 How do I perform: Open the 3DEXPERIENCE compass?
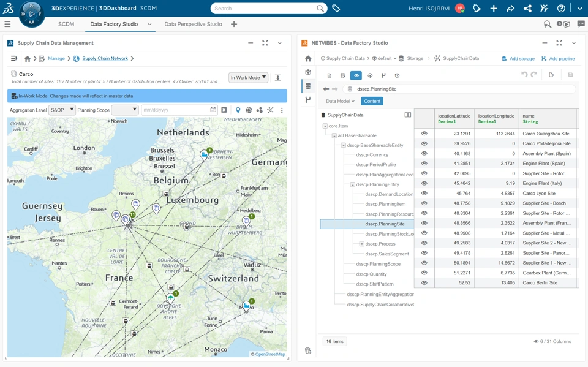[31, 14]
